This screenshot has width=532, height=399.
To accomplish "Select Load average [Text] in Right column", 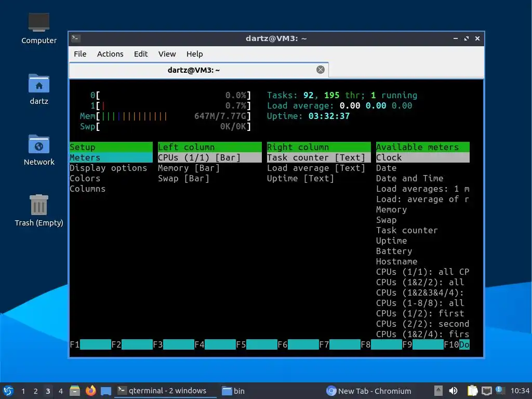I will click(316, 168).
